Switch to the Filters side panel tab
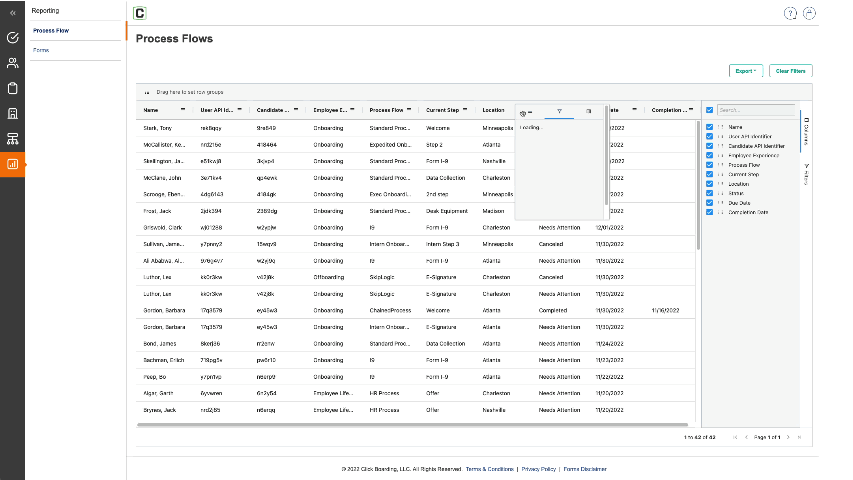 tap(807, 174)
